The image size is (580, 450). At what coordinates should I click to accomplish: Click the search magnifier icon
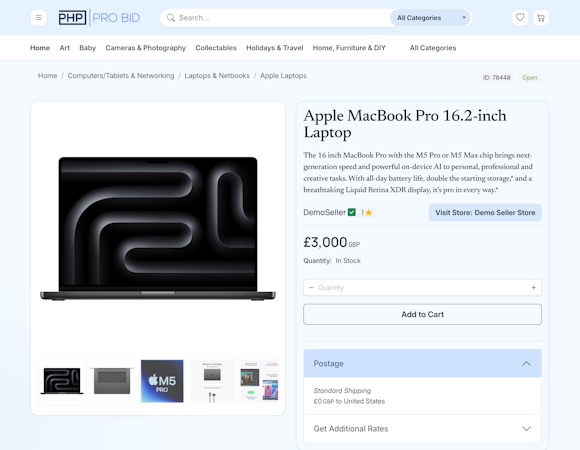tap(171, 18)
